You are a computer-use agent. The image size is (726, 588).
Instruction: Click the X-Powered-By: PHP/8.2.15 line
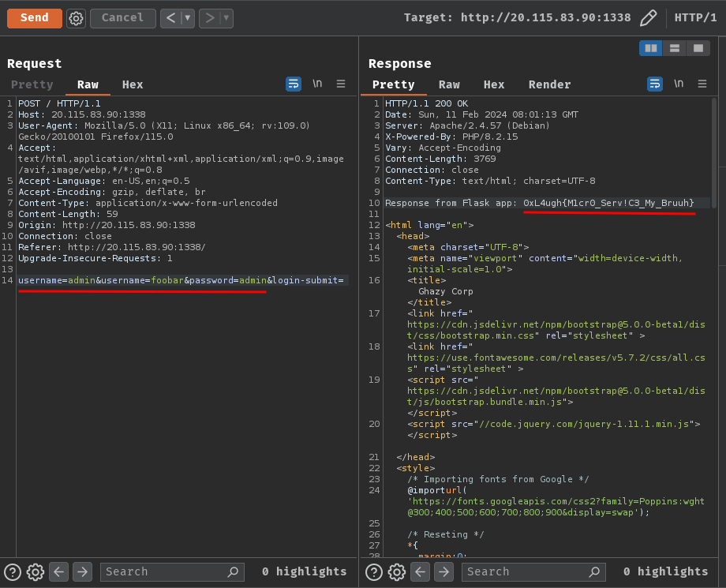[451, 137]
